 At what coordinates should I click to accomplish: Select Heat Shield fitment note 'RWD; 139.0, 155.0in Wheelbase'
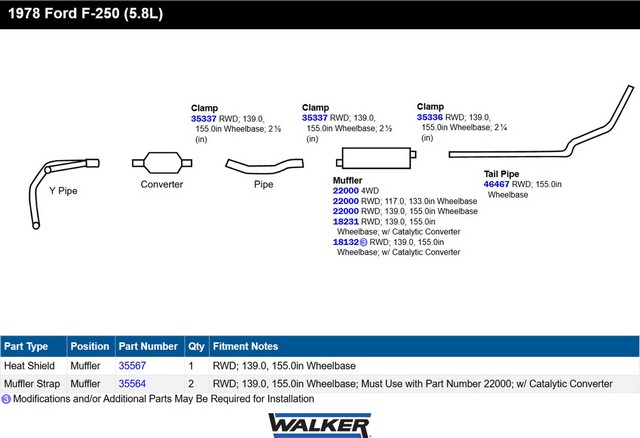[284, 366]
